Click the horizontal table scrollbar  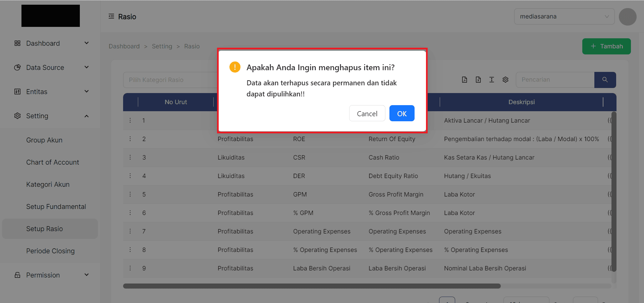pyautogui.click(x=312, y=286)
